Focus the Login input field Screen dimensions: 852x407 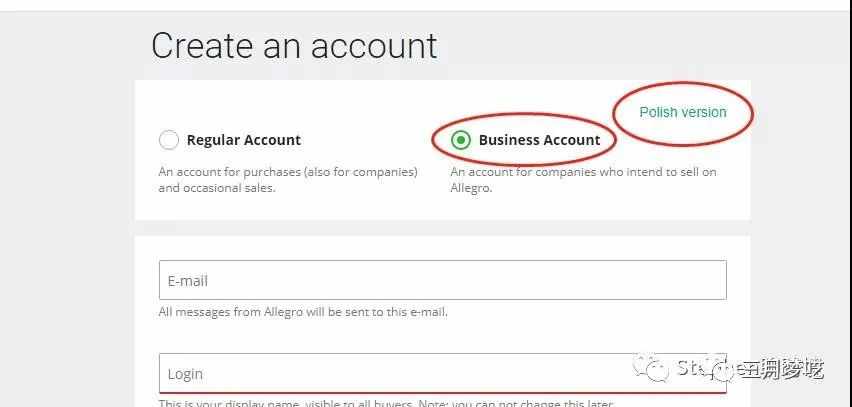[x=442, y=373]
